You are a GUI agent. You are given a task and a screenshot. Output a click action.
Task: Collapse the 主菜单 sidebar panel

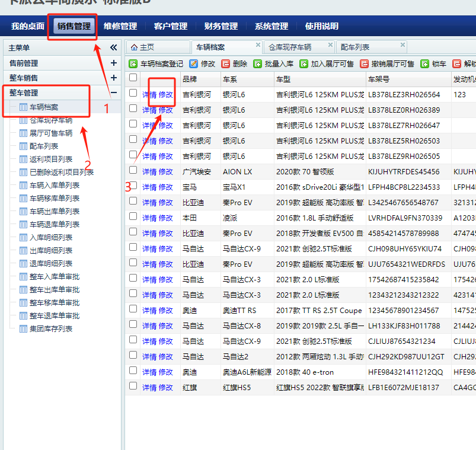(x=113, y=47)
